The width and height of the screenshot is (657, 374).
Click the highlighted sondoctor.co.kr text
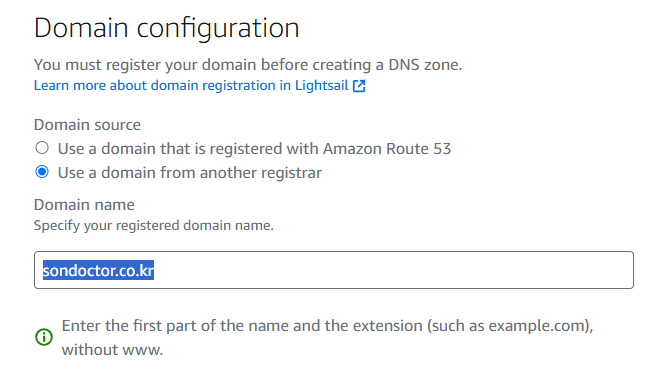[98, 271]
